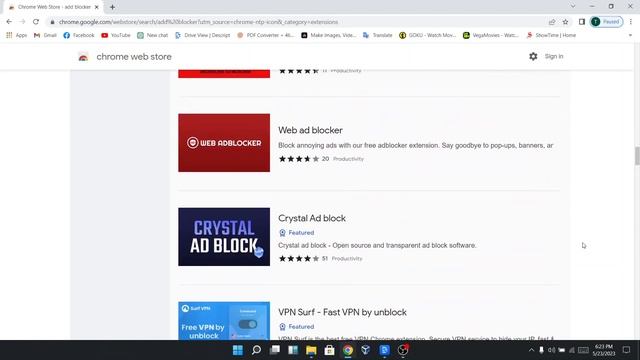Image resolution: width=640 pixels, height=360 pixels.
Task: Click the address bar URL
Action: pos(198,22)
